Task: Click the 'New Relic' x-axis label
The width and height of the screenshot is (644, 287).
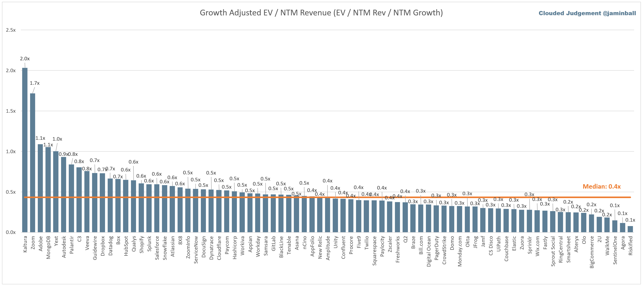Action: coord(320,247)
